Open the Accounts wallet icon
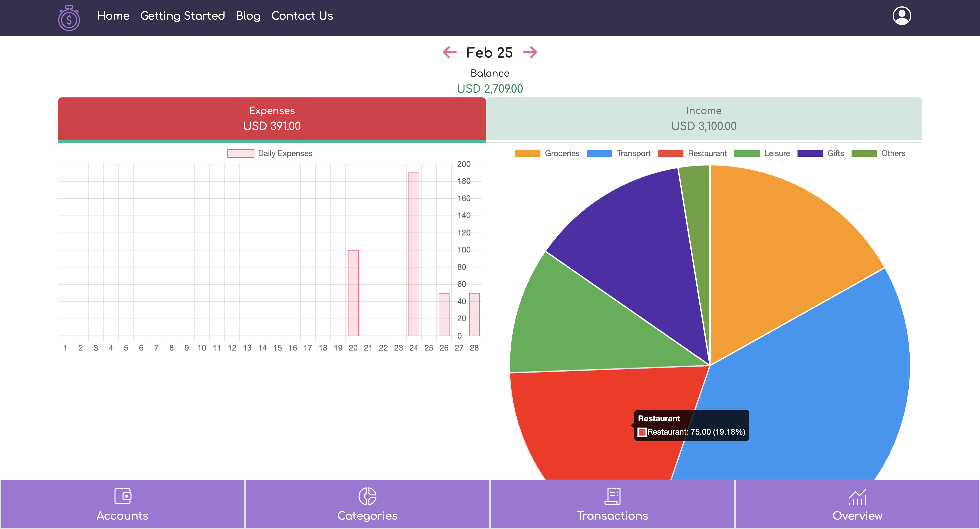Image resolution: width=980 pixels, height=529 pixels. pyautogui.click(x=123, y=496)
